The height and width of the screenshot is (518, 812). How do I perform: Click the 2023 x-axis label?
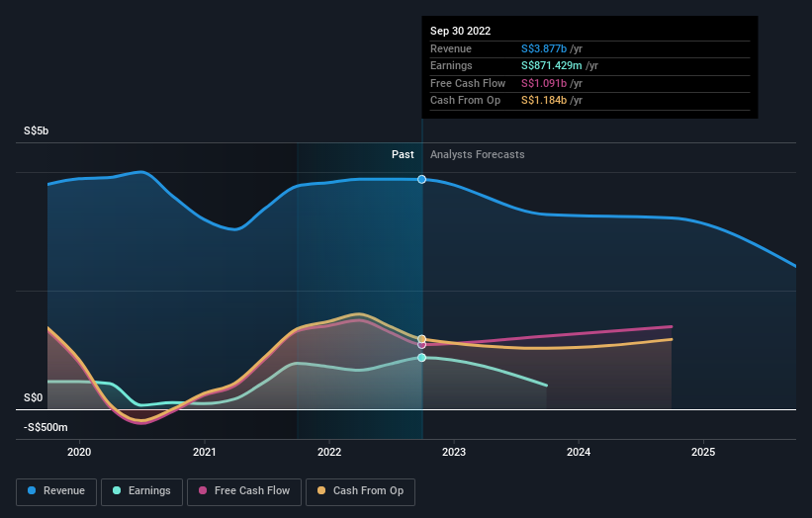(x=454, y=453)
